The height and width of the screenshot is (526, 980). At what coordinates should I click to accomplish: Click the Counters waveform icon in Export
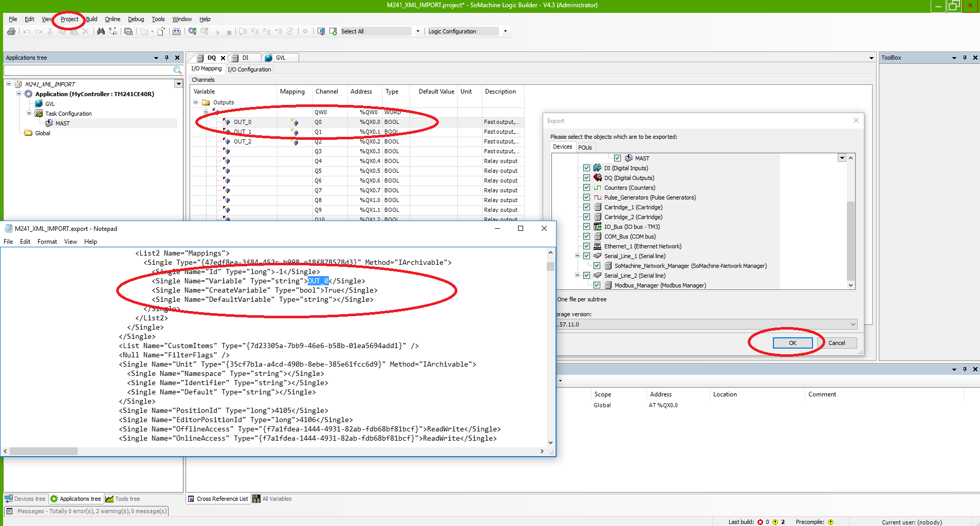[598, 188]
